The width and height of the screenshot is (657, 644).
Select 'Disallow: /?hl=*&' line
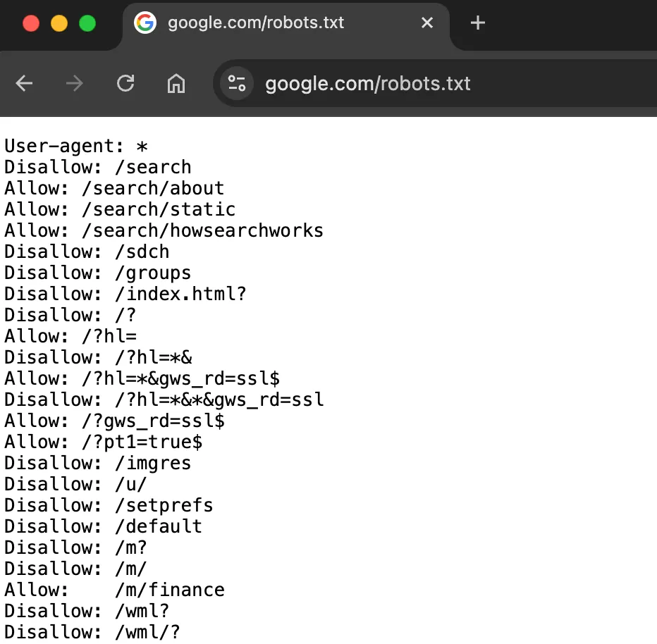tap(98, 357)
